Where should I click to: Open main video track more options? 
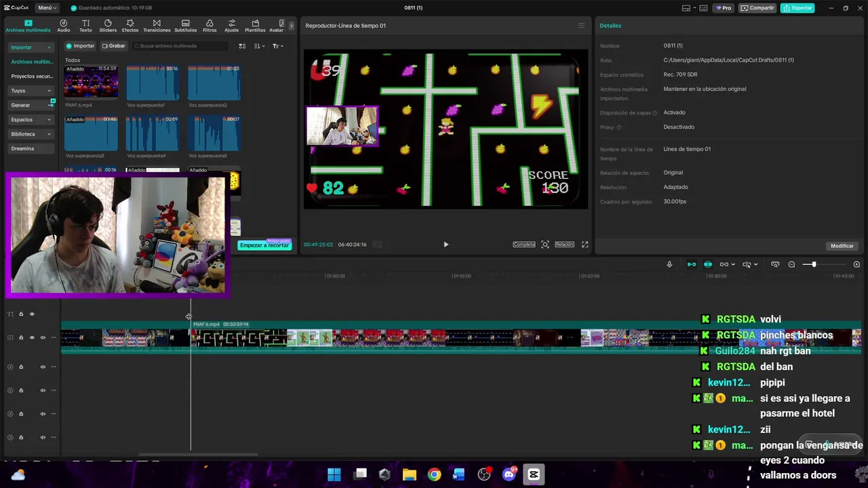tap(54, 338)
